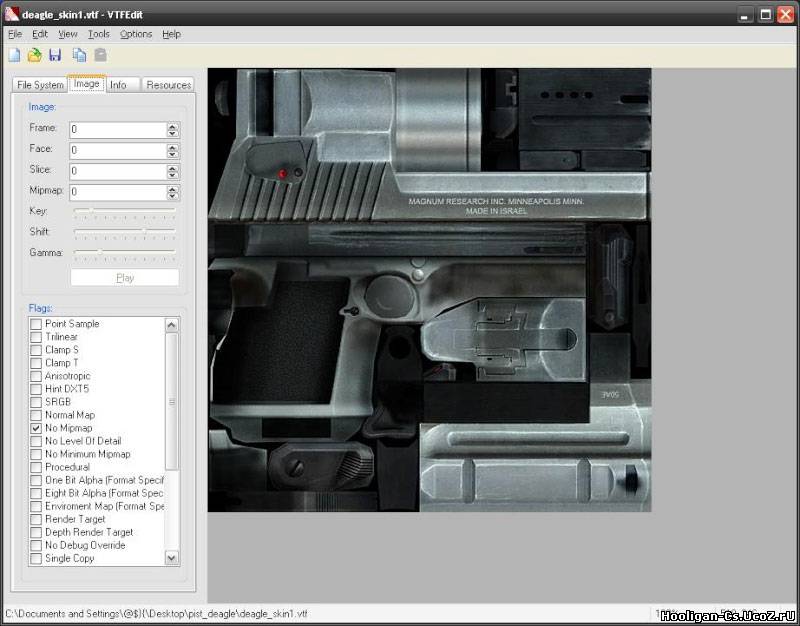Switch to the File System tab
This screenshot has height=626, width=800.
[x=40, y=85]
